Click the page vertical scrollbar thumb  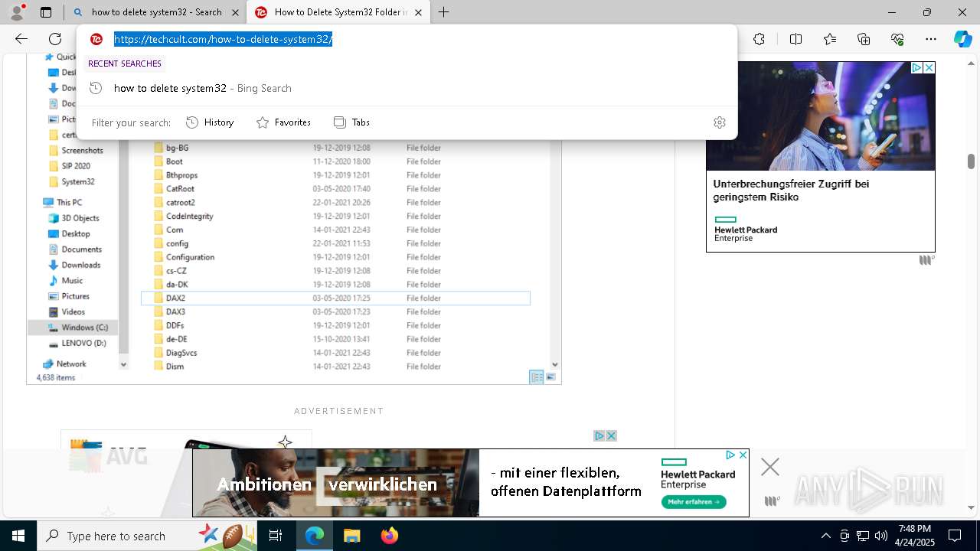pyautogui.click(x=971, y=161)
